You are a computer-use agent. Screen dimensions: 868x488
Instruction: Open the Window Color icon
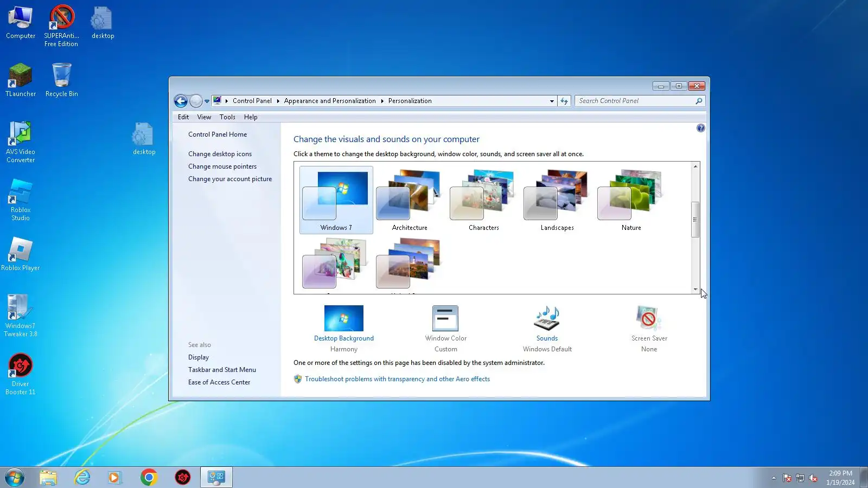[x=445, y=318]
